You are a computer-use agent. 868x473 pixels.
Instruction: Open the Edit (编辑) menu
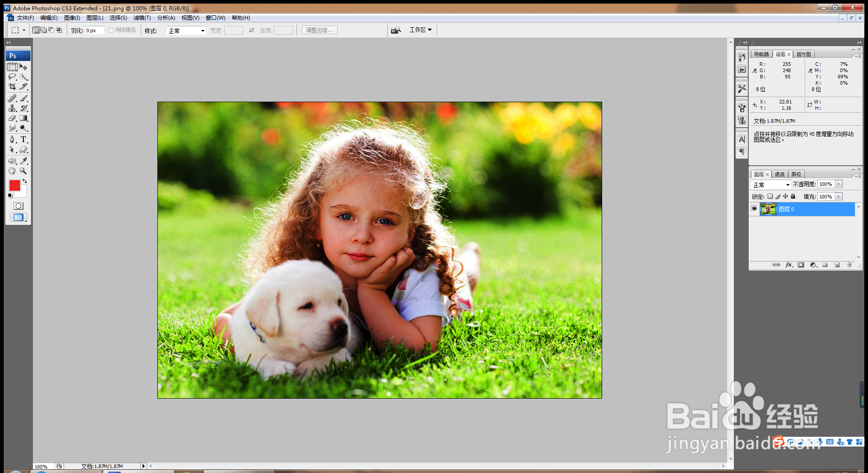click(x=49, y=18)
